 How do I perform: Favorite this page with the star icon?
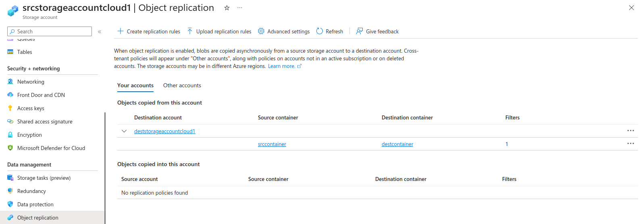pyautogui.click(x=227, y=8)
